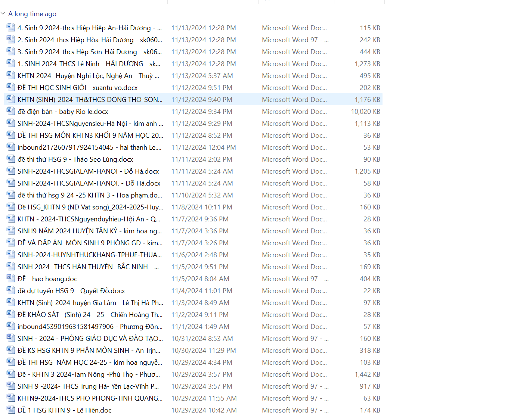Click Word icon of 'ĐỀ - hao hoang.doc'
The width and height of the screenshot is (517, 420).
tap(11, 279)
